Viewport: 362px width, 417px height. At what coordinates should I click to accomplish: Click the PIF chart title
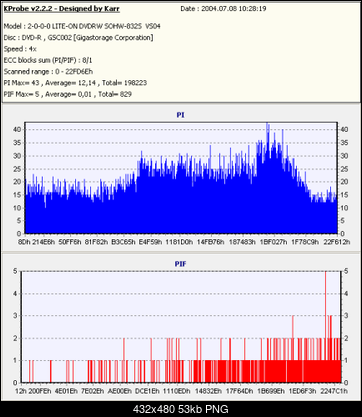click(x=180, y=264)
